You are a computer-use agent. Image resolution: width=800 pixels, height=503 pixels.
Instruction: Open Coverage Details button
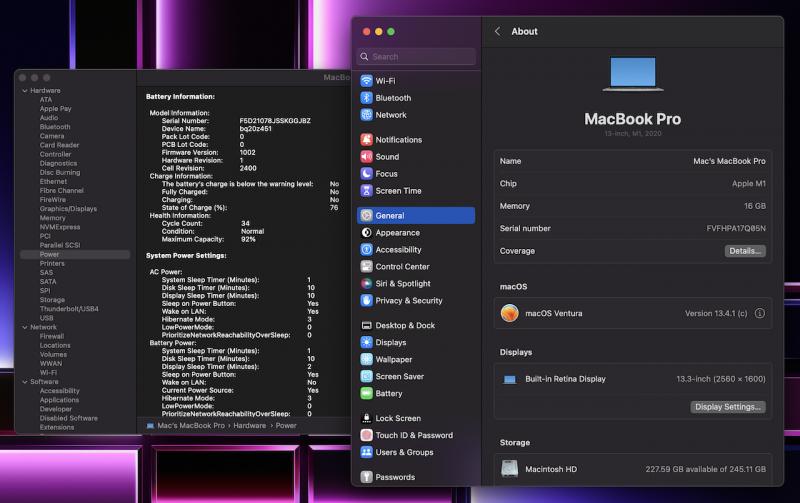tap(745, 251)
